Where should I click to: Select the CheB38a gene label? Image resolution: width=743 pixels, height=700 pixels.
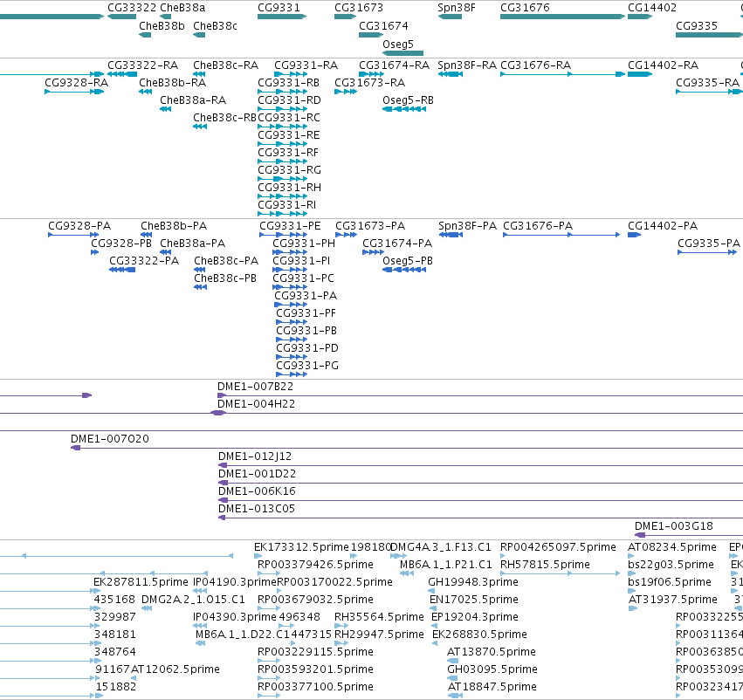click(x=182, y=8)
